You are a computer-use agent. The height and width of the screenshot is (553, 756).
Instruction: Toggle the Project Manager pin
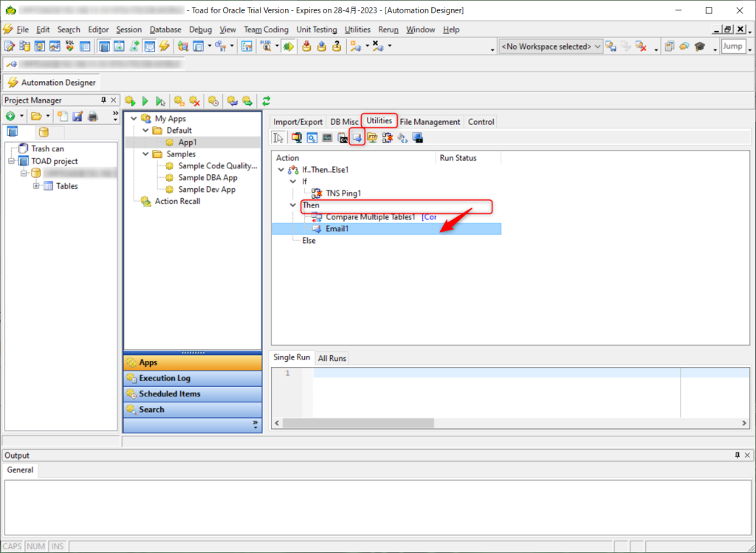[x=103, y=100]
